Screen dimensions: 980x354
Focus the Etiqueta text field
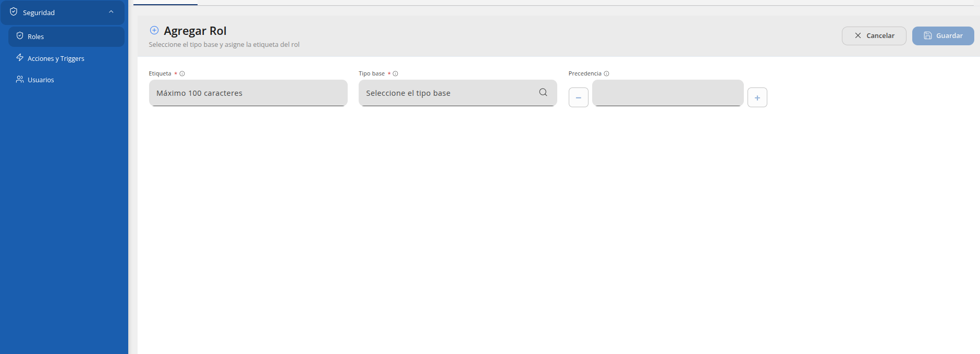(x=248, y=93)
